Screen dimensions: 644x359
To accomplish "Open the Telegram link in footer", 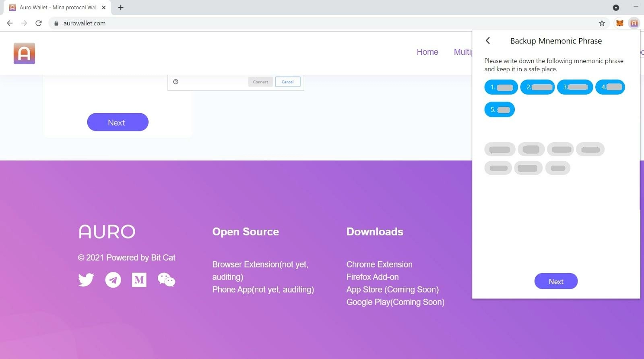I will click(113, 280).
